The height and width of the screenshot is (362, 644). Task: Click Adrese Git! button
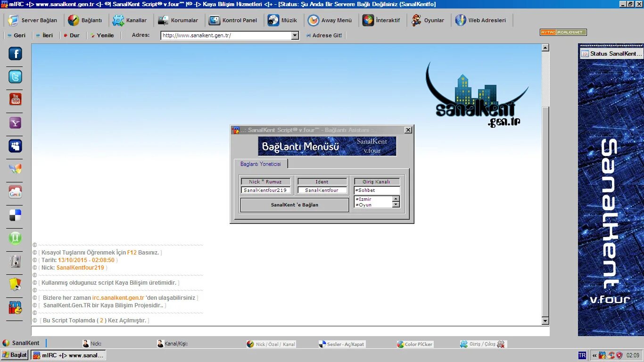tap(324, 35)
